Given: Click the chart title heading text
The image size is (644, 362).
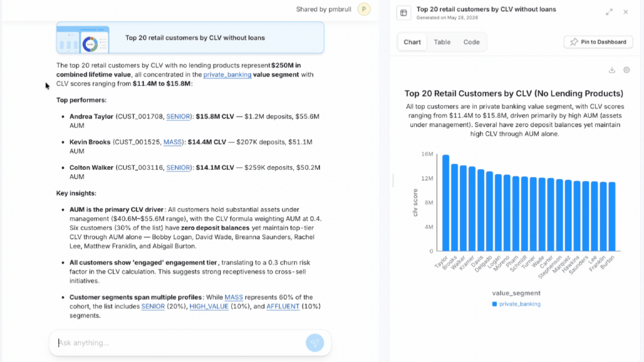Looking at the screenshot, I should coord(514,94).
